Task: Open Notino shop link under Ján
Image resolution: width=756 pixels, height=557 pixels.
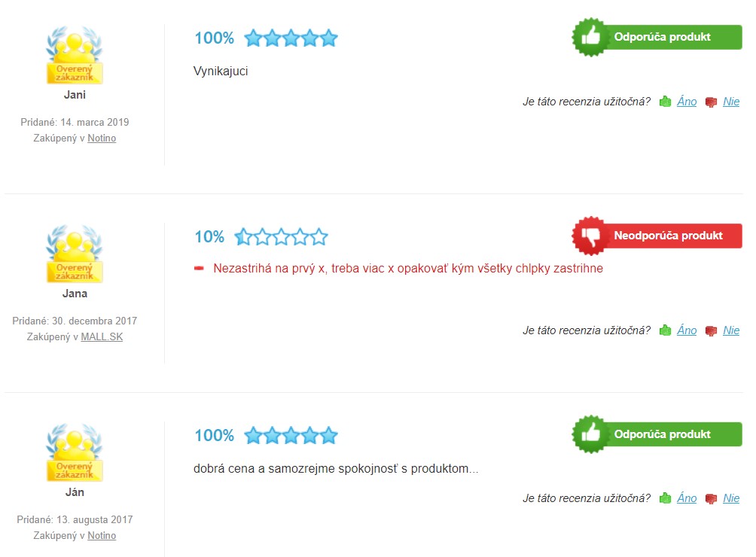Action: [102, 536]
